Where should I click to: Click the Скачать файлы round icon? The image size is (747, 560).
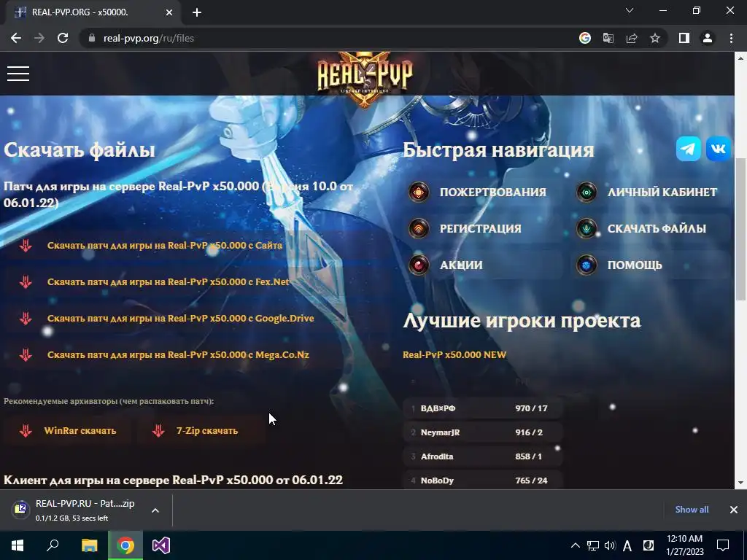[x=587, y=228]
